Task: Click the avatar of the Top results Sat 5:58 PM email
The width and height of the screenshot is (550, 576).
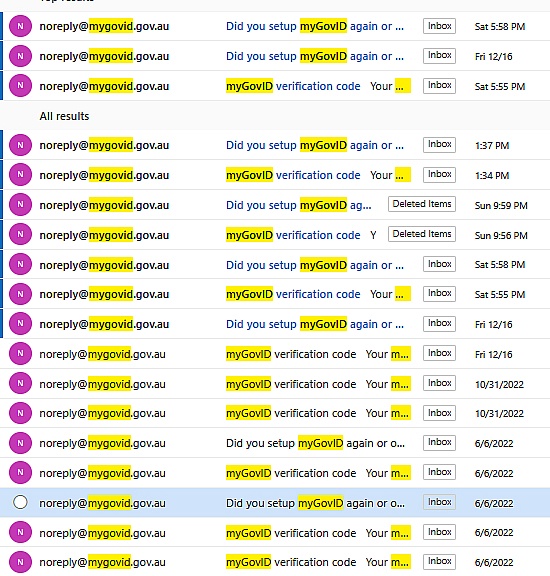Action: click(x=20, y=26)
